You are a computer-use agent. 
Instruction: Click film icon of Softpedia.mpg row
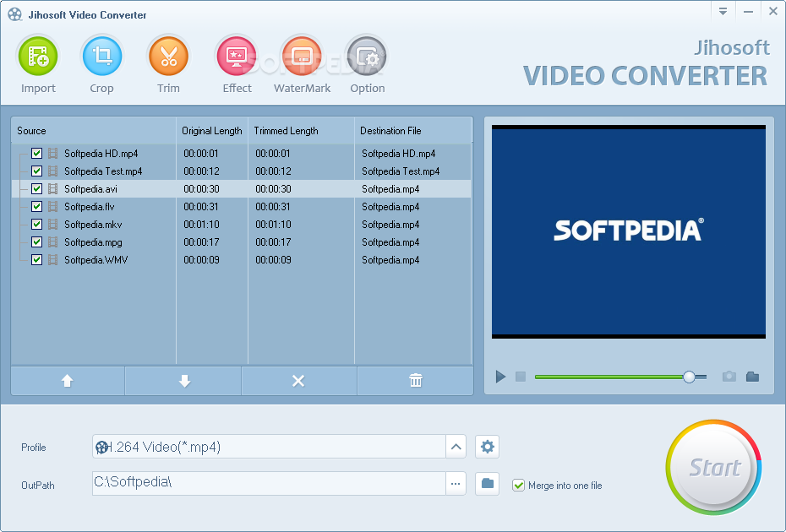coord(52,242)
